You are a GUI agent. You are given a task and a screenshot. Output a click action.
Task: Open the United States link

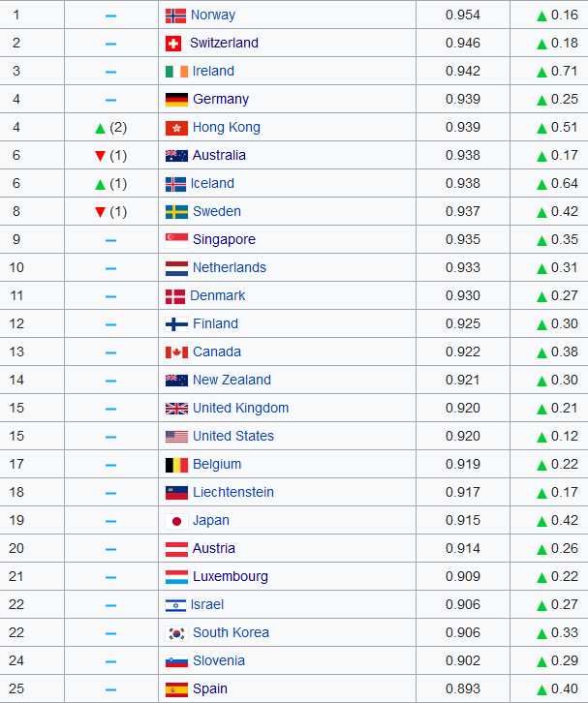pyautogui.click(x=232, y=437)
